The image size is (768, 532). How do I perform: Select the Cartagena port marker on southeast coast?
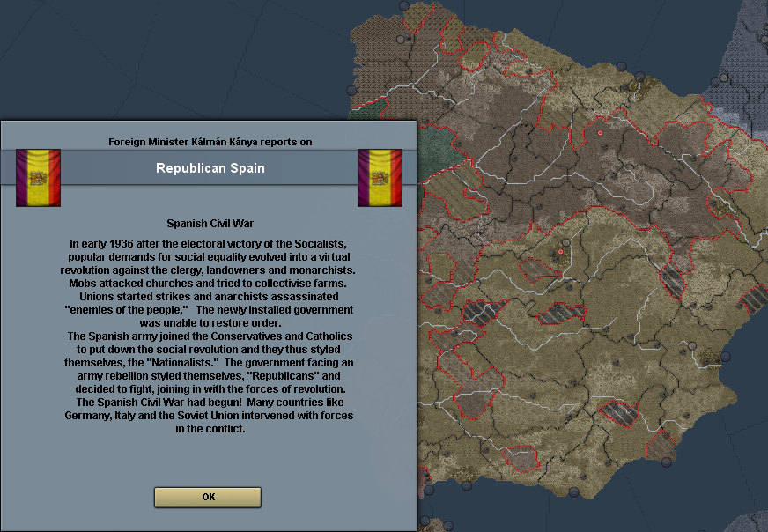[666, 459]
